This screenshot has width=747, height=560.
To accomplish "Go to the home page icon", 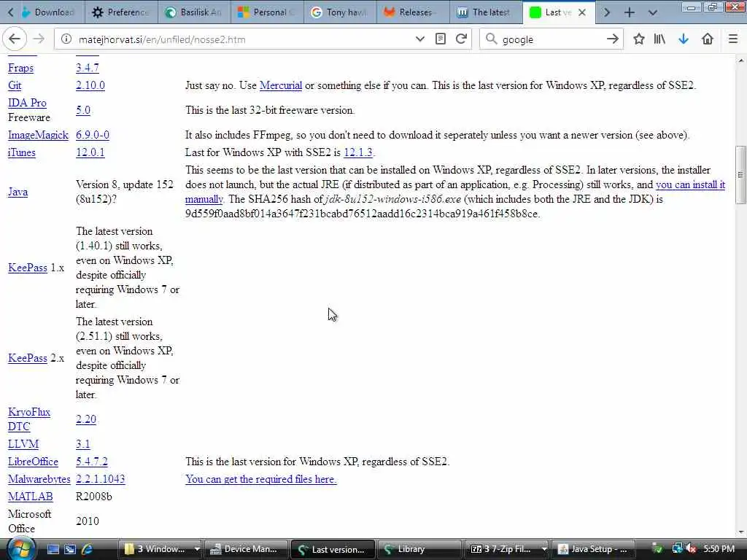I will [708, 39].
